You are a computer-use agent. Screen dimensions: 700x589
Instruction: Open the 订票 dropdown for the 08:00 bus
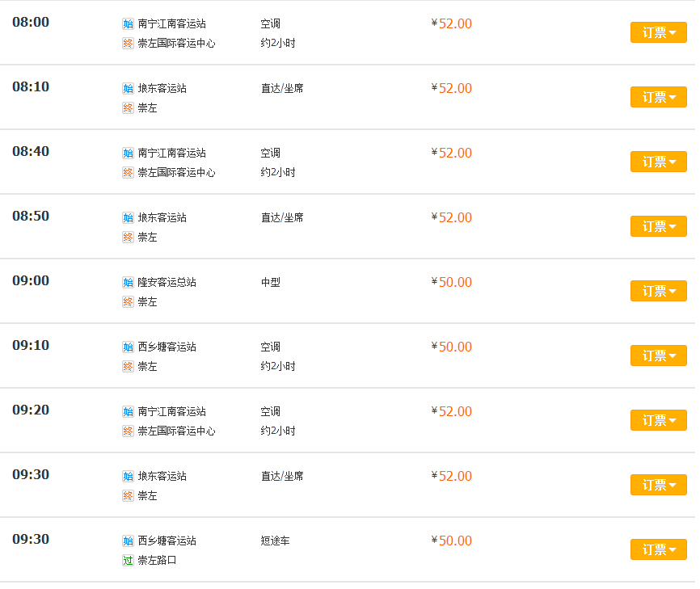[x=658, y=32]
